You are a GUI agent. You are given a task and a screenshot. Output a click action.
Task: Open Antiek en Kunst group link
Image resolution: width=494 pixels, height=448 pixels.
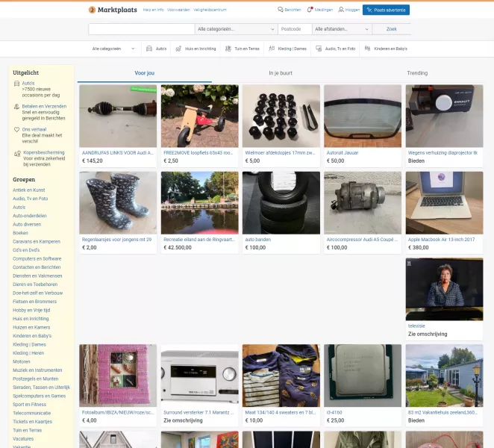(x=28, y=190)
